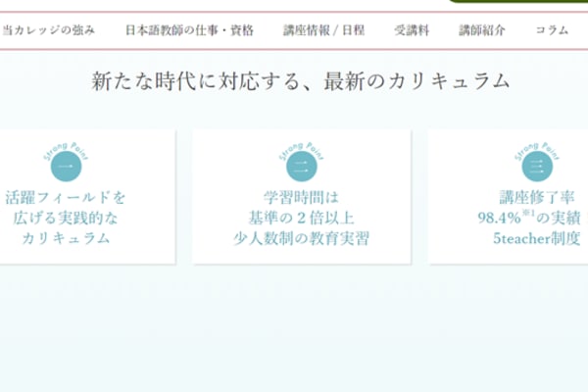
Task: Click the Strong Point 一 circle icon
Action: [x=66, y=167]
